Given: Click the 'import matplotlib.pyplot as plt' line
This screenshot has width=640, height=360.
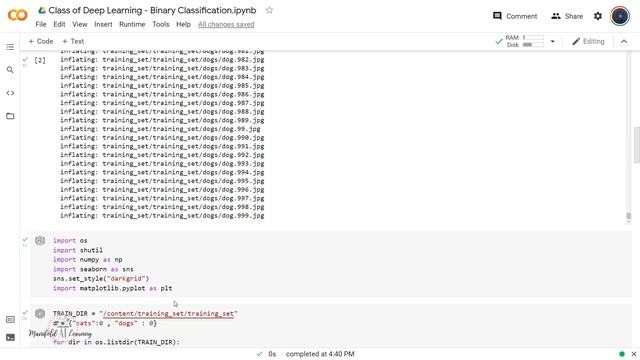Looking at the screenshot, I should (112, 288).
